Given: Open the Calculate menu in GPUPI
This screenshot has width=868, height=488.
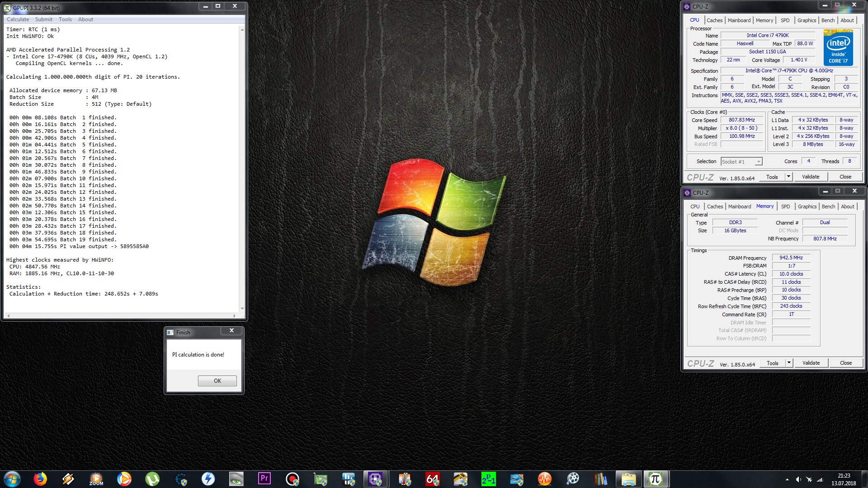Looking at the screenshot, I should [x=18, y=19].
